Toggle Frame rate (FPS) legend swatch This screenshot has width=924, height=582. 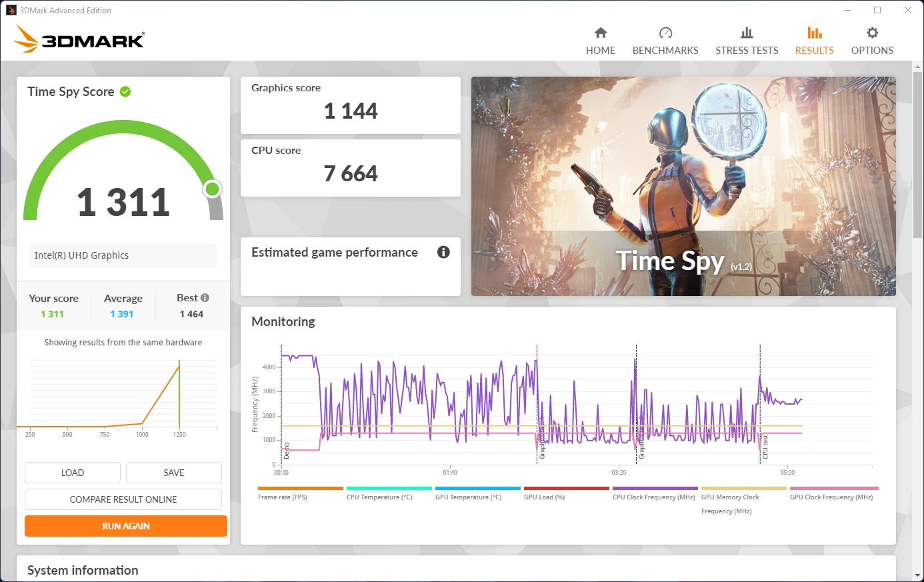pyautogui.click(x=300, y=488)
